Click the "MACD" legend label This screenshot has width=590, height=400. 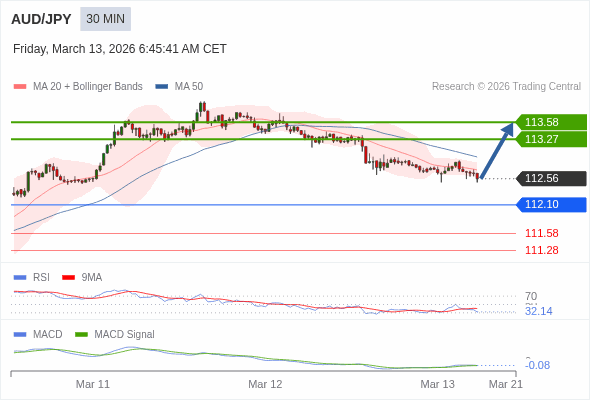47,335
